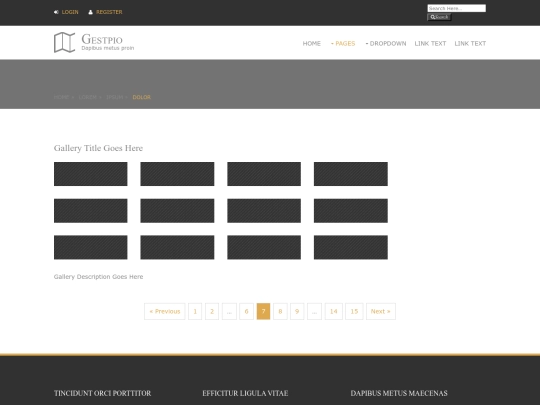Open fourth gallery thumbnail in top row

(x=351, y=174)
